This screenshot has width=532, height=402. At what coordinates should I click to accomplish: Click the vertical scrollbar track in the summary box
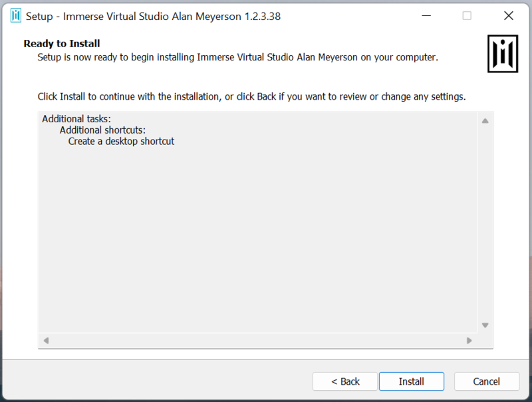(485, 223)
